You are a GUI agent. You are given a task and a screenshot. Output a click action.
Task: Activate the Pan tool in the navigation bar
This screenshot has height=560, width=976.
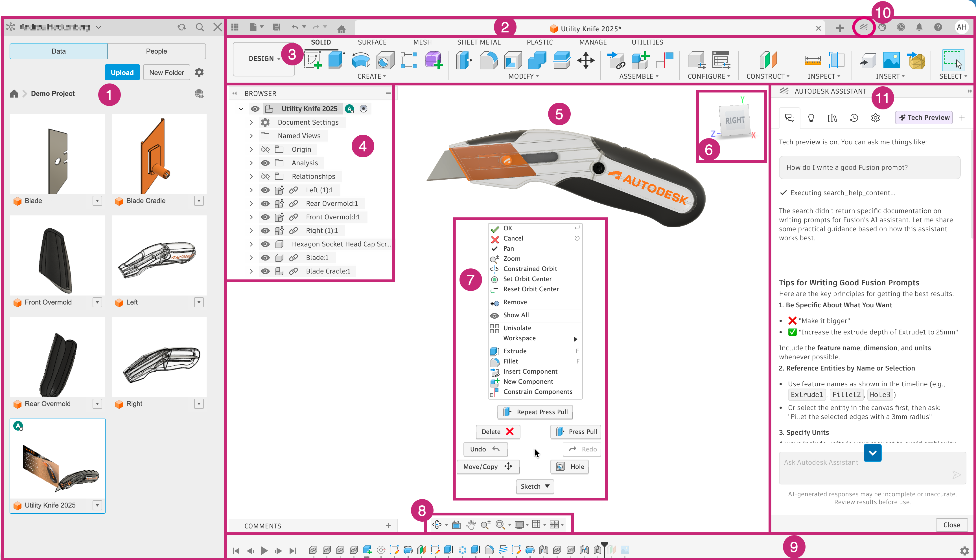pos(471,524)
